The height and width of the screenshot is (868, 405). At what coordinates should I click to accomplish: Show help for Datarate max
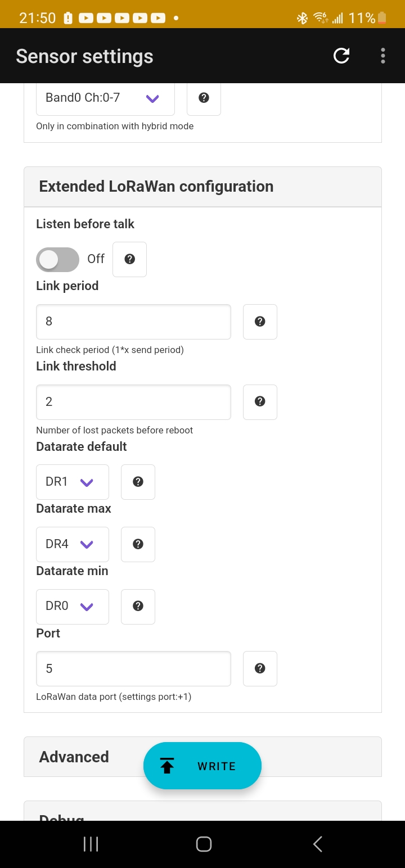coord(138,544)
